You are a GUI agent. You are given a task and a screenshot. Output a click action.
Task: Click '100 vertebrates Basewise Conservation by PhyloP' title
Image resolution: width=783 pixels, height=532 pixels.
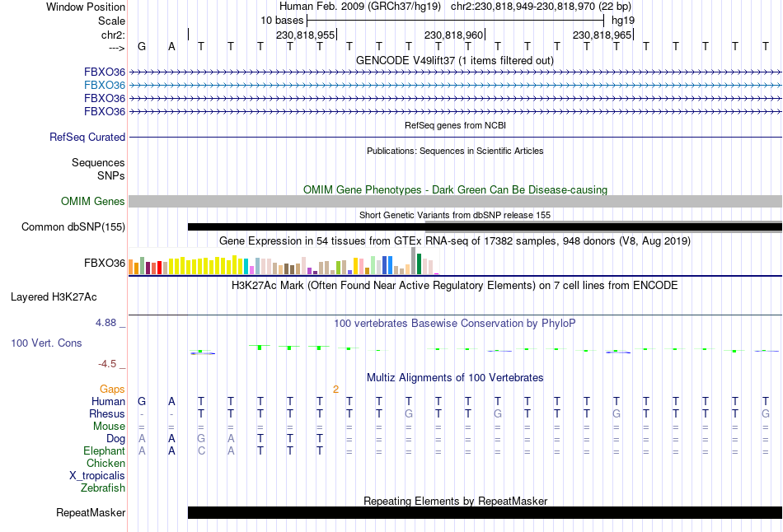pos(454,324)
